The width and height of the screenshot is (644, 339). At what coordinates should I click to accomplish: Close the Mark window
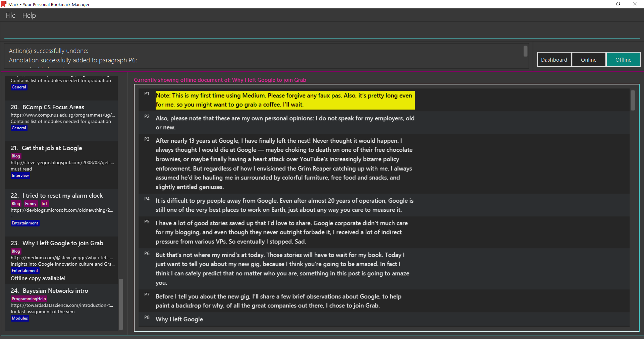pos(635,4)
